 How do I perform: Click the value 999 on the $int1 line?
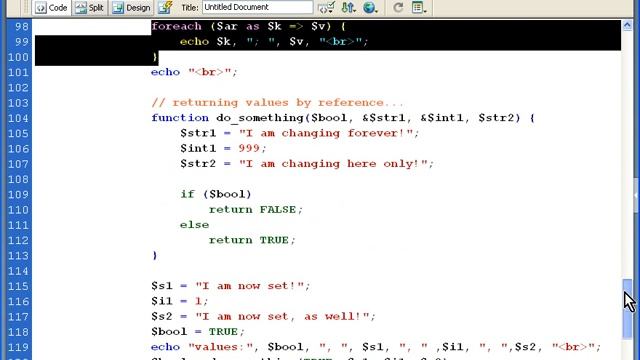tap(249, 148)
